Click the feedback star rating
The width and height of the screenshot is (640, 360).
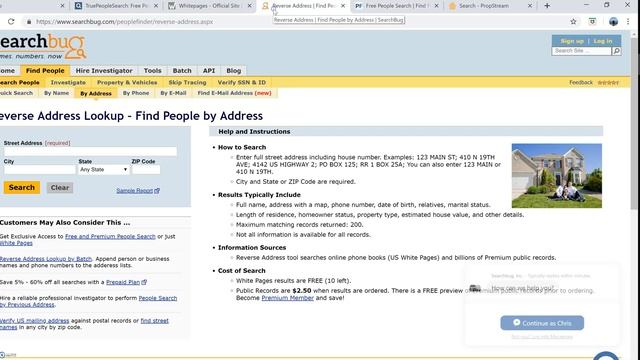(x=608, y=82)
